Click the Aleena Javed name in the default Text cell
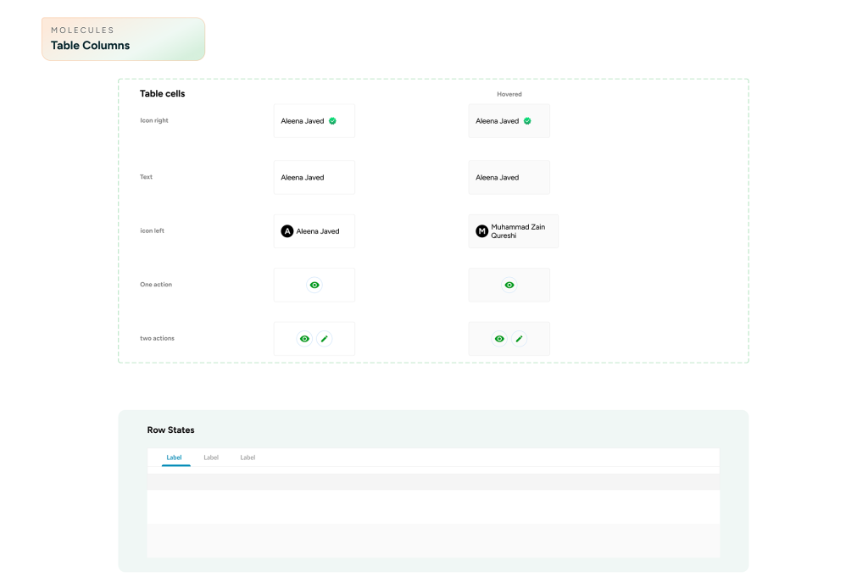This screenshot has height=588, width=868. (303, 178)
